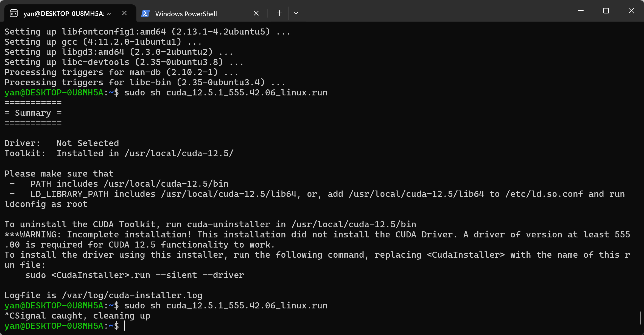Click the PowerShell icon on second tab
The image size is (644, 335).
[145, 13]
